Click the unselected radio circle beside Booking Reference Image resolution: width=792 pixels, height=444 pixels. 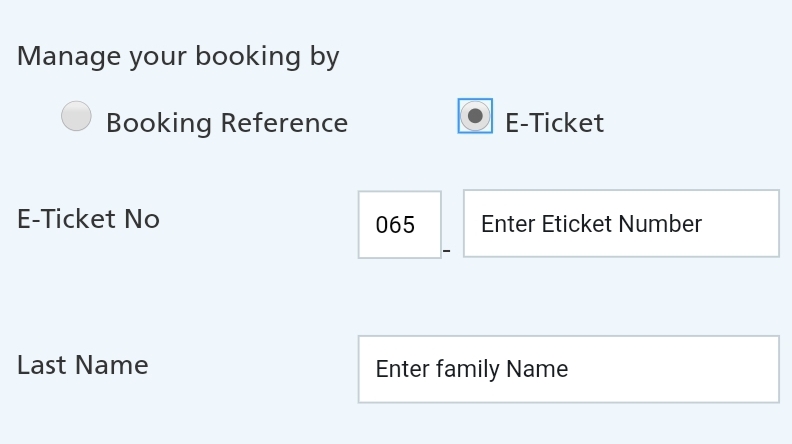click(76, 117)
